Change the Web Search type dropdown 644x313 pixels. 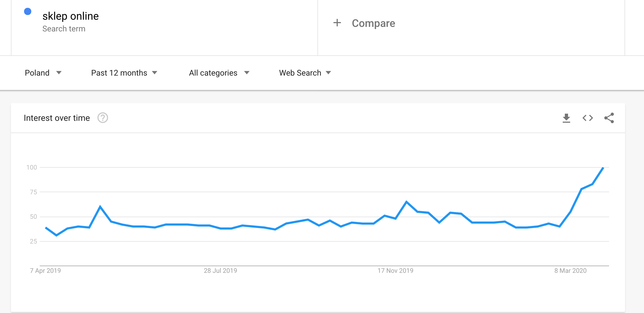pos(305,73)
